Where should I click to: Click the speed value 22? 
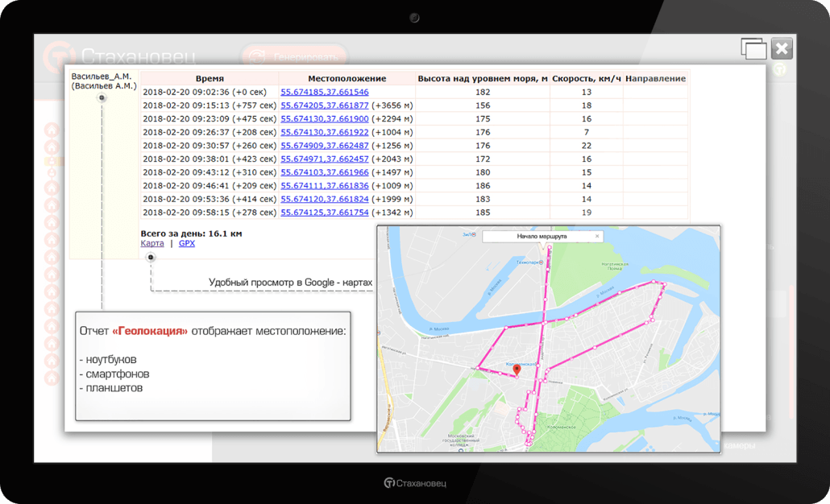click(587, 146)
